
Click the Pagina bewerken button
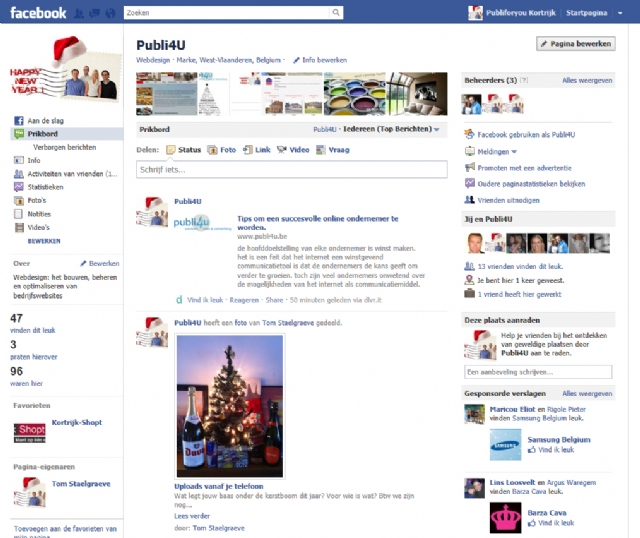click(576, 44)
